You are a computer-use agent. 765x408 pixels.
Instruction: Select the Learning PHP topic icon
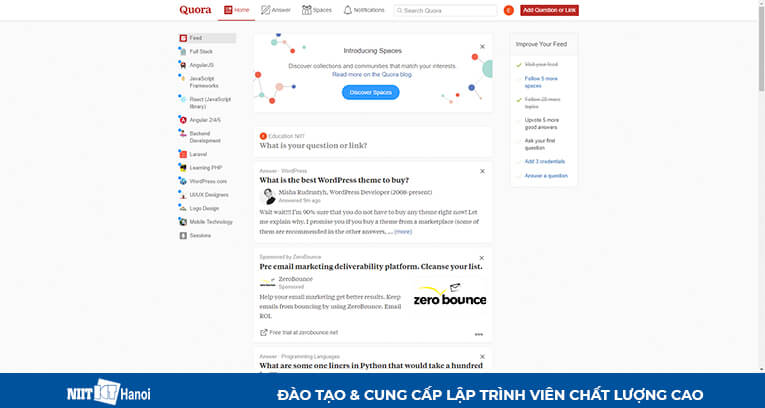(183, 168)
